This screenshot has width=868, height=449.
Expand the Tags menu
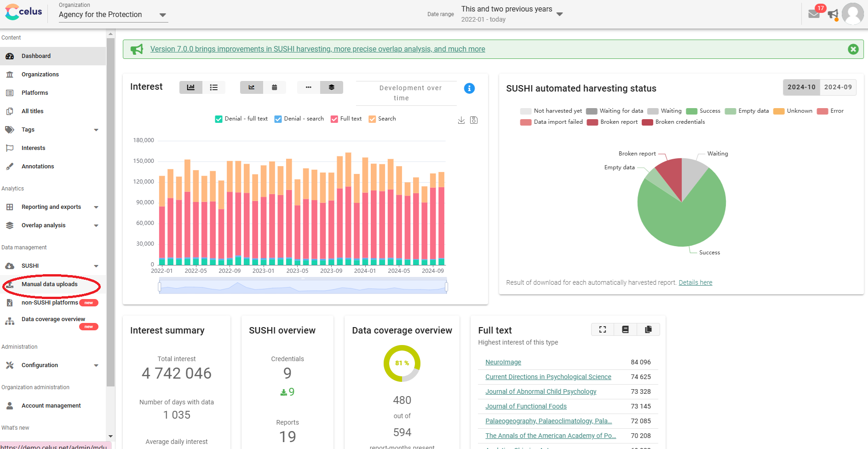(x=53, y=130)
